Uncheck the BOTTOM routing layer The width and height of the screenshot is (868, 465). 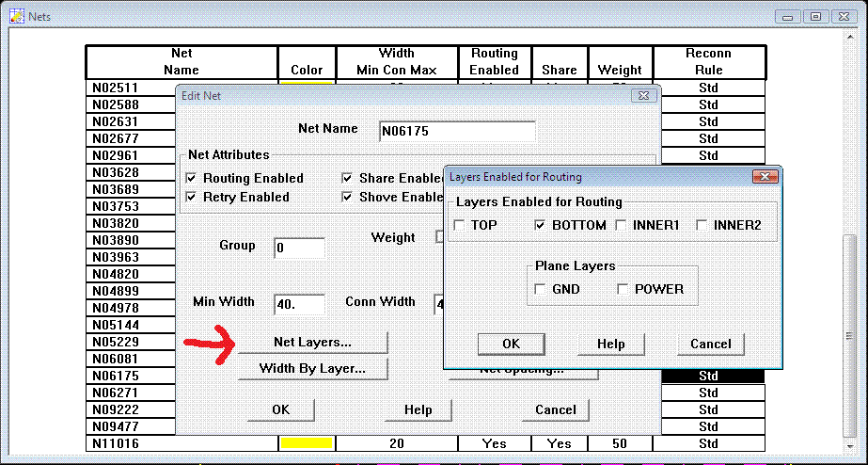pos(540,226)
